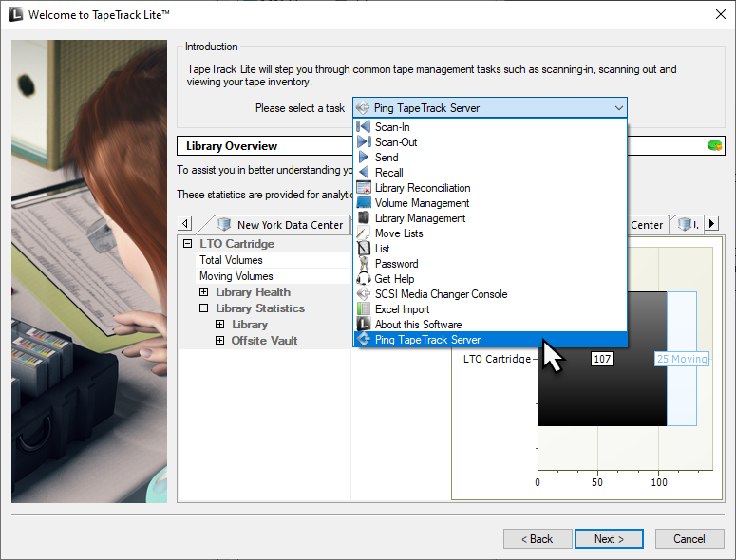This screenshot has width=736, height=560.
Task: Select SCSI Media Changer Console entry
Action: pyautogui.click(x=490, y=293)
